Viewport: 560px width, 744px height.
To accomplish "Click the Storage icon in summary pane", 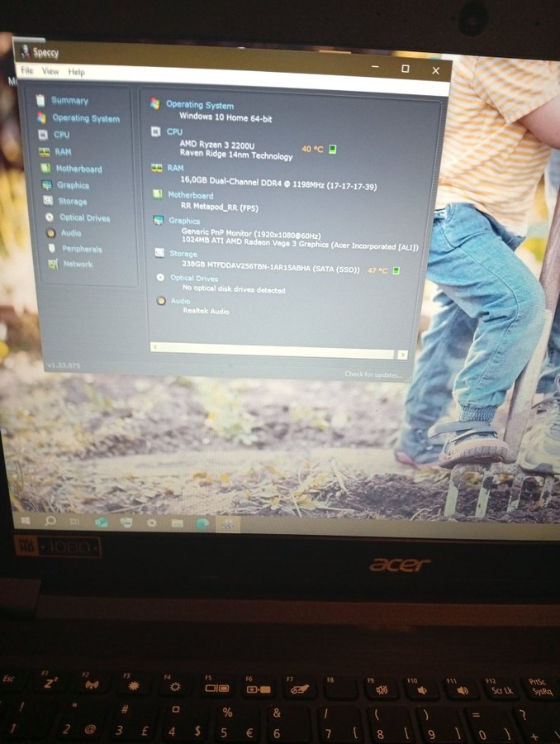I will [x=159, y=253].
